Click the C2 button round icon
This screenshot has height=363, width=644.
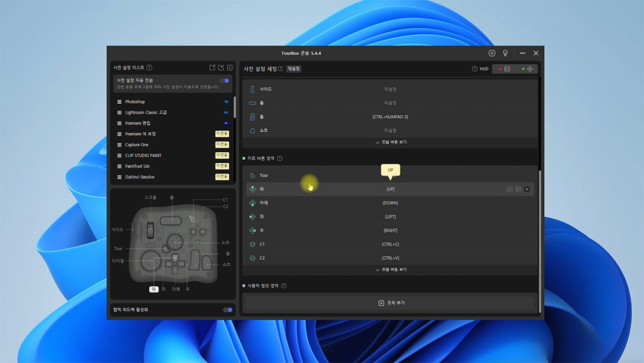point(252,258)
